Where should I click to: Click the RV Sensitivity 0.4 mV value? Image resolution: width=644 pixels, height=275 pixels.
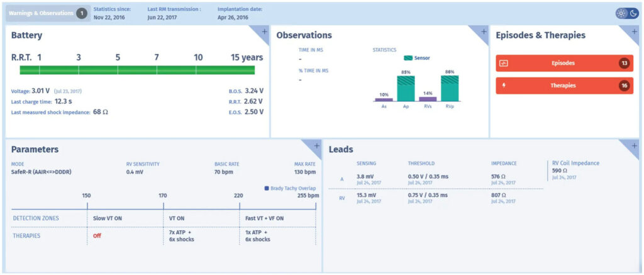coord(135,171)
